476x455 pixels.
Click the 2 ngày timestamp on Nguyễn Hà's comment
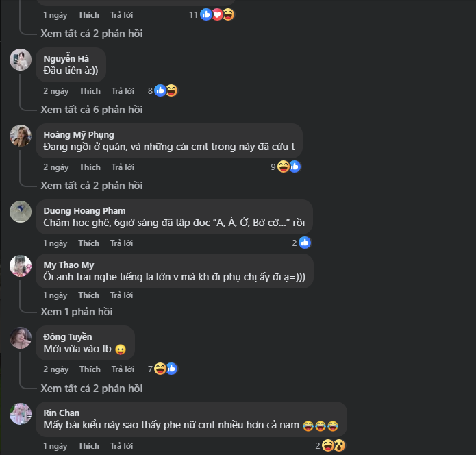coord(56,91)
